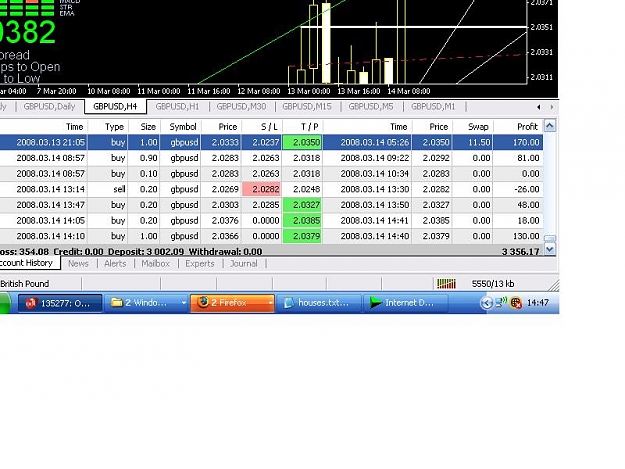
Task: Select the sell order row with -26.00 profit
Action: pos(271,189)
